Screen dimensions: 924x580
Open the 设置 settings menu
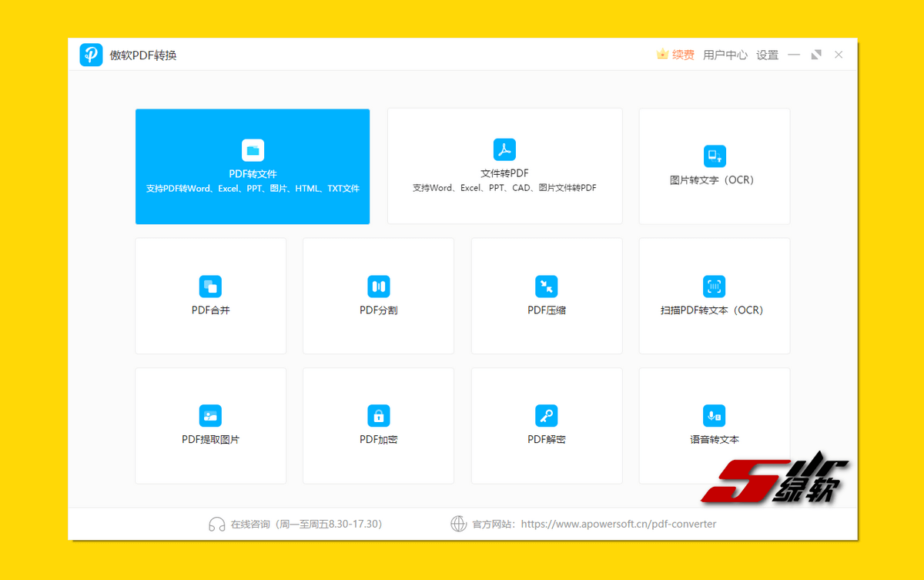[x=767, y=55]
